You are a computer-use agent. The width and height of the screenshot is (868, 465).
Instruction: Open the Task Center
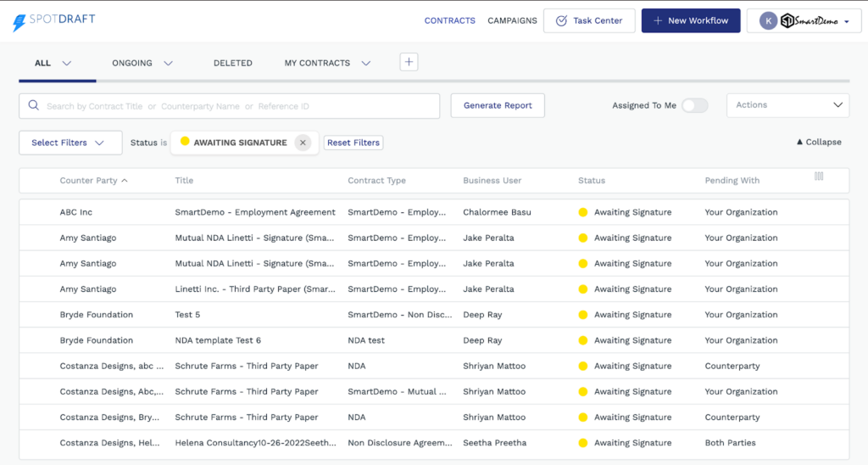[589, 20]
